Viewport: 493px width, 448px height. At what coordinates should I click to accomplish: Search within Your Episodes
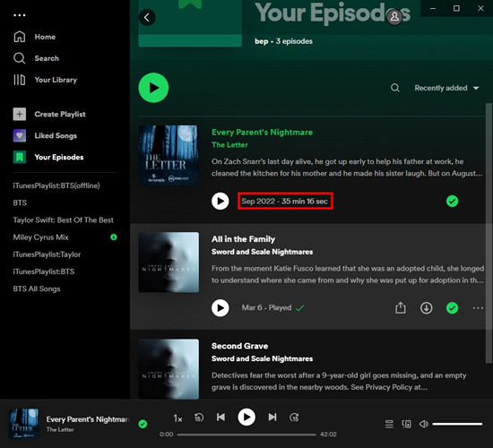pos(395,88)
